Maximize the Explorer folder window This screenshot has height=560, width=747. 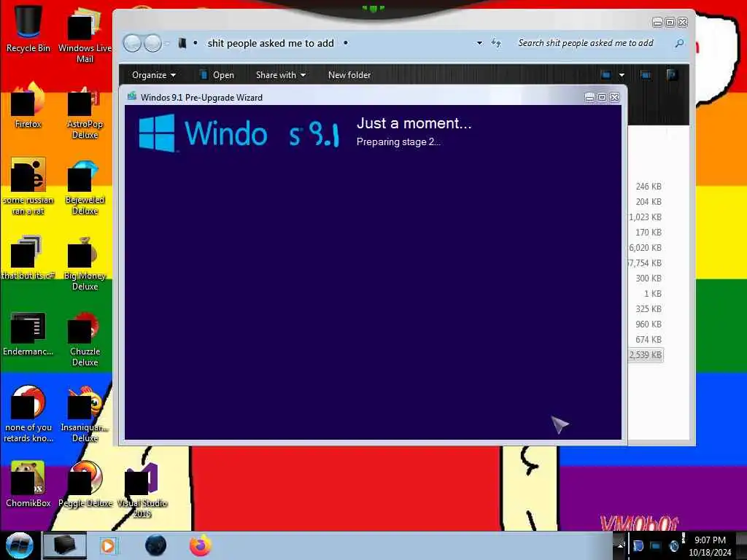[x=670, y=23]
